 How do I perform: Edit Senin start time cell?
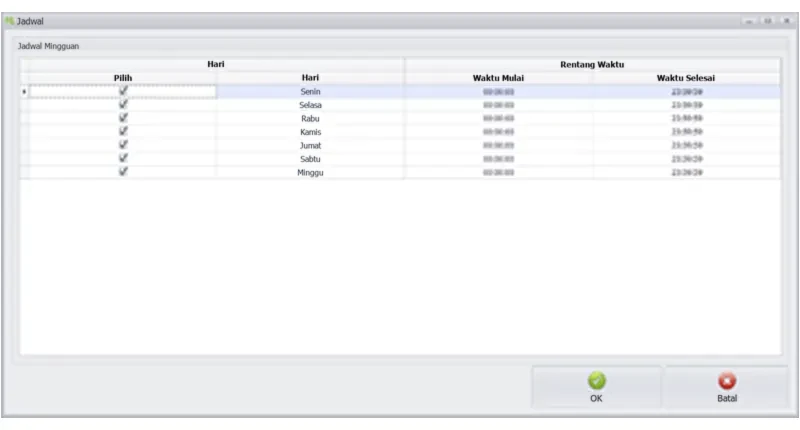(498, 92)
